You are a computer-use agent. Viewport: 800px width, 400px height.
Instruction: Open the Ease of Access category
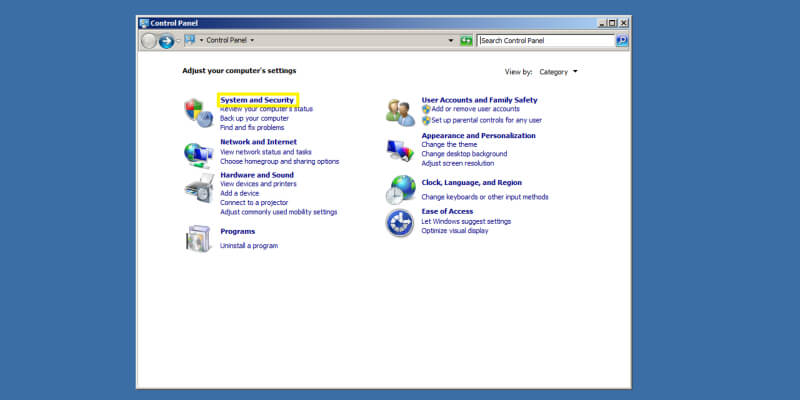click(x=447, y=211)
